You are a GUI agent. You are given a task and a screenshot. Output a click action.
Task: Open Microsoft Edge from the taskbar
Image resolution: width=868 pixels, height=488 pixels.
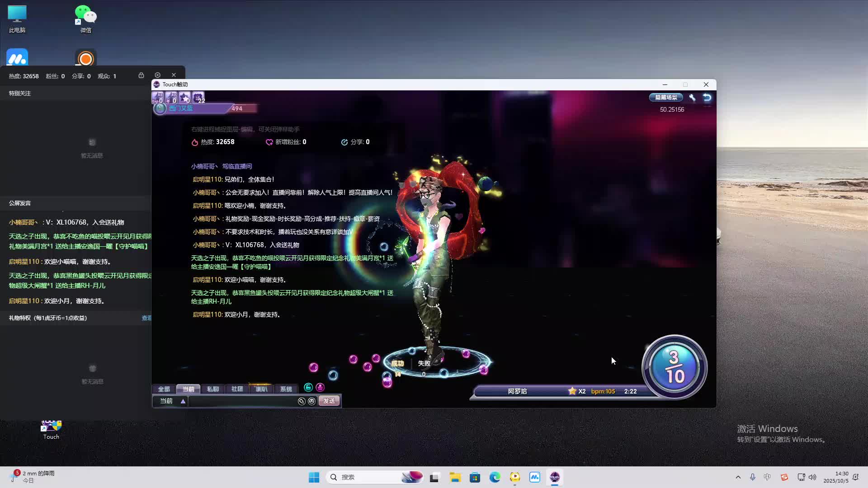[495, 477]
